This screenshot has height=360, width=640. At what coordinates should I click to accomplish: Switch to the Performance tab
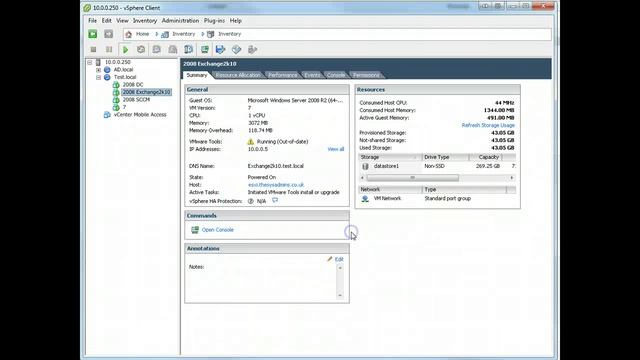(x=282, y=75)
